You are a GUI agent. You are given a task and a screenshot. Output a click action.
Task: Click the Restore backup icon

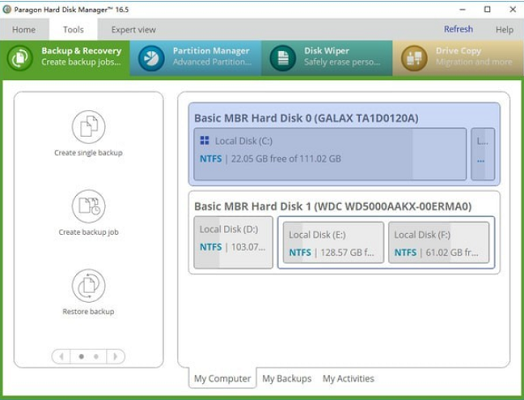tap(89, 286)
